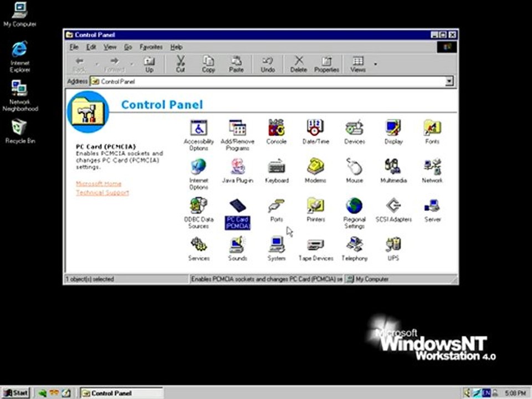This screenshot has width=532, height=399.
Task: Select Recycle Bin desktop icon
Action: 20,132
